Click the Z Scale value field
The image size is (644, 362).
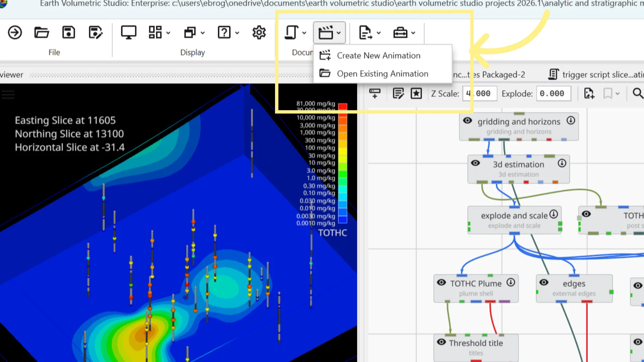[480, 94]
